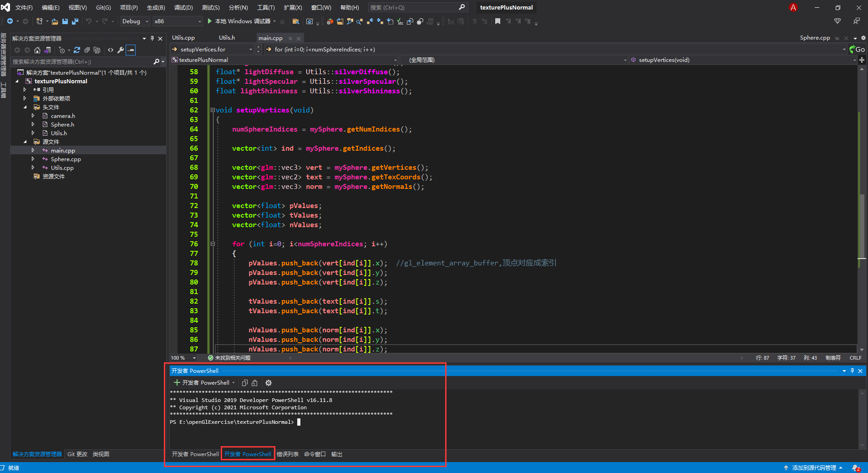Refresh the Solution Explorer
868x473 pixels.
coord(77,50)
